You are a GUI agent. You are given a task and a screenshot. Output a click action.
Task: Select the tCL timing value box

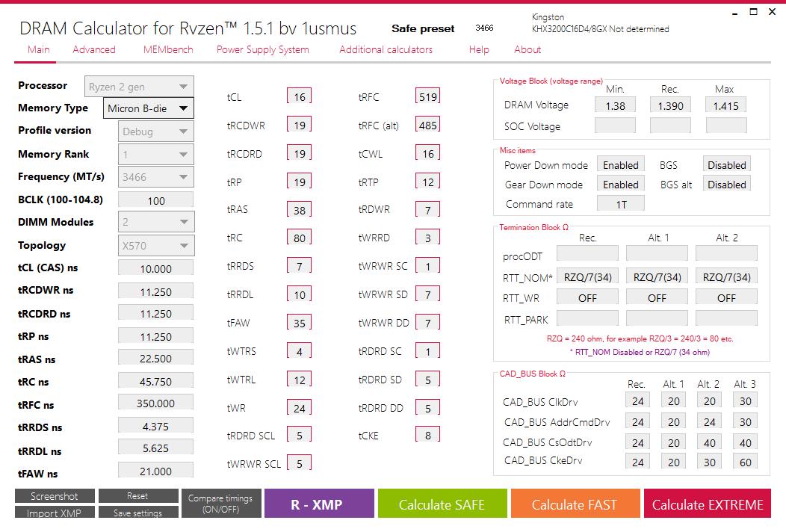point(299,97)
